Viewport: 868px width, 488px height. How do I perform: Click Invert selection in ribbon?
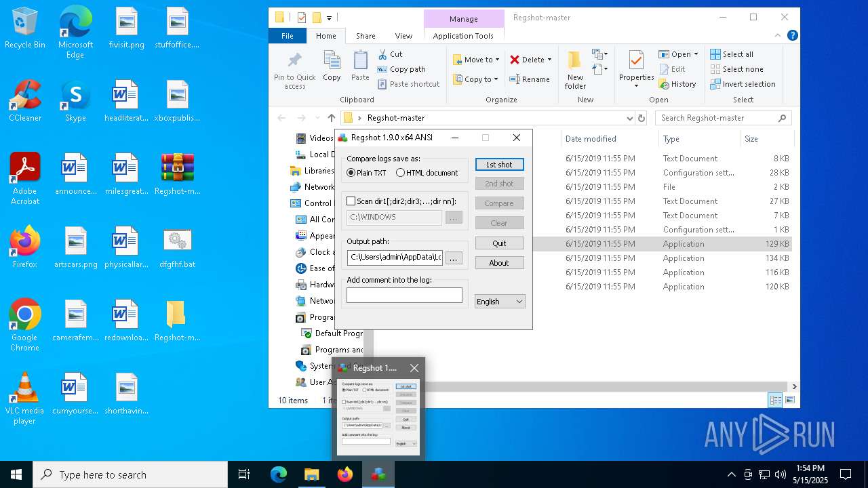743,84
